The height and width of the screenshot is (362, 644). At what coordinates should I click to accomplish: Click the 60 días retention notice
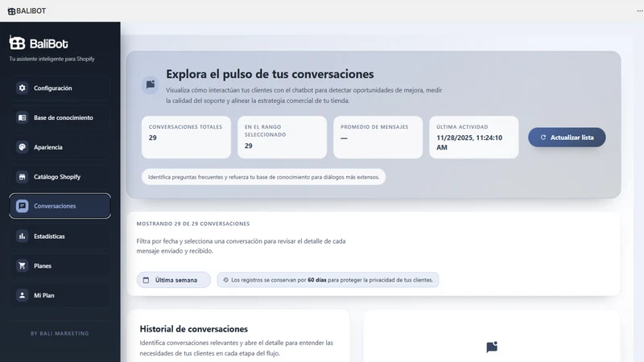(328, 280)
